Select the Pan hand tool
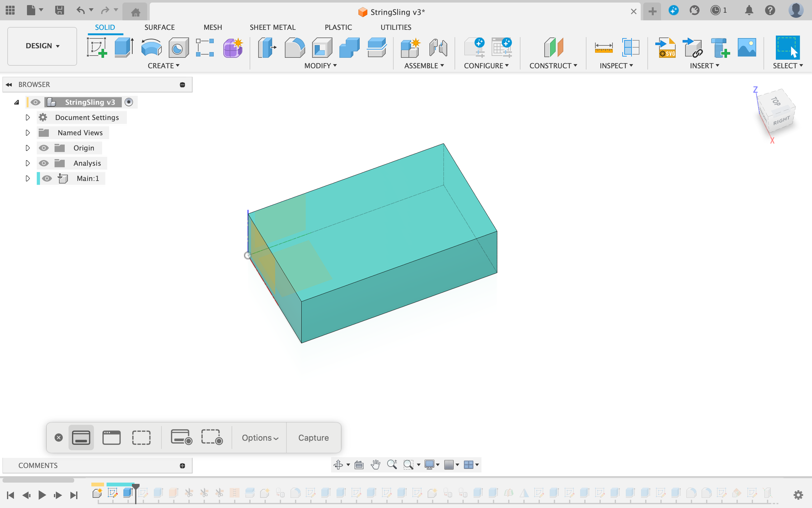Screen dimensions: 812x508 pyautogui.click(x=375, y=464)
